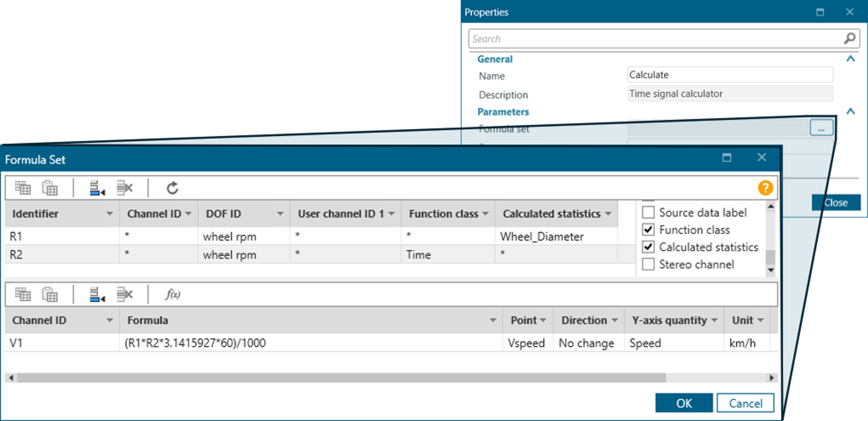Screen dimensions: 868x421
Task: Open the DOF ID column filter dropdown
Action: [x=280, y=214]
